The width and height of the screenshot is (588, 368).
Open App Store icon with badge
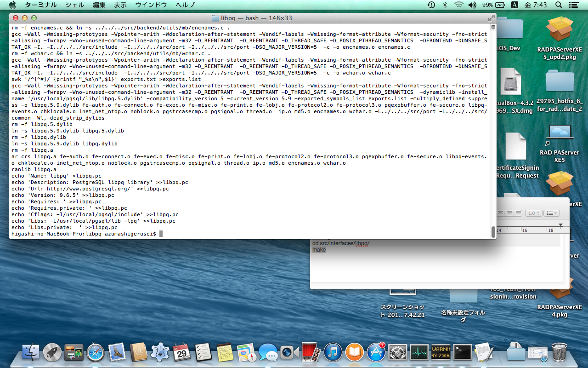(x=376, y=352)
